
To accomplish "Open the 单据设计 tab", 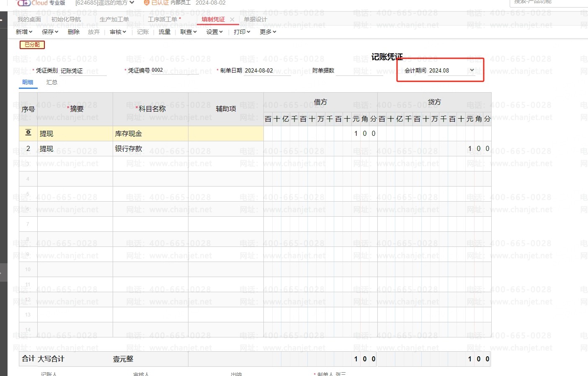I will pyautogui.click(x=255, y=20).
